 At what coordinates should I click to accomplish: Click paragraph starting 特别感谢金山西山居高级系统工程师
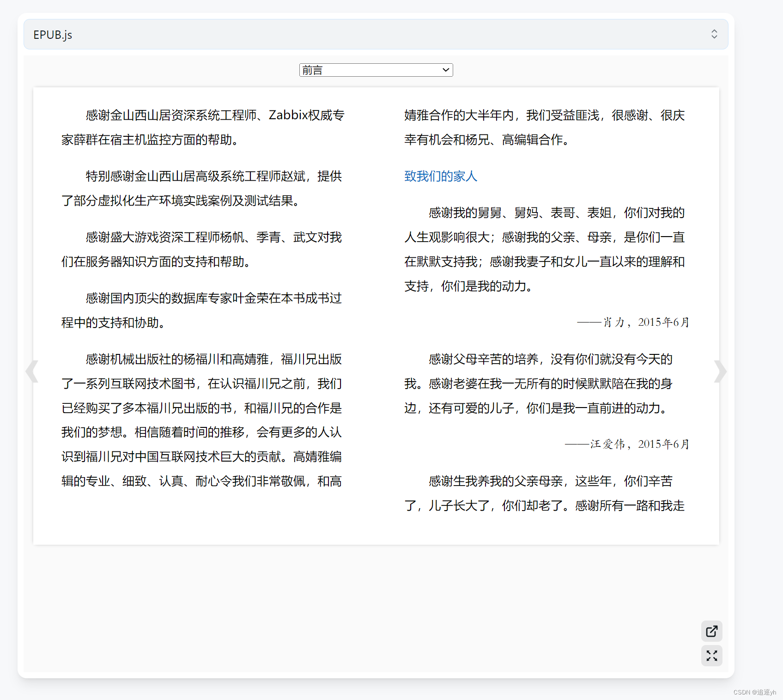tap(202, 188)
